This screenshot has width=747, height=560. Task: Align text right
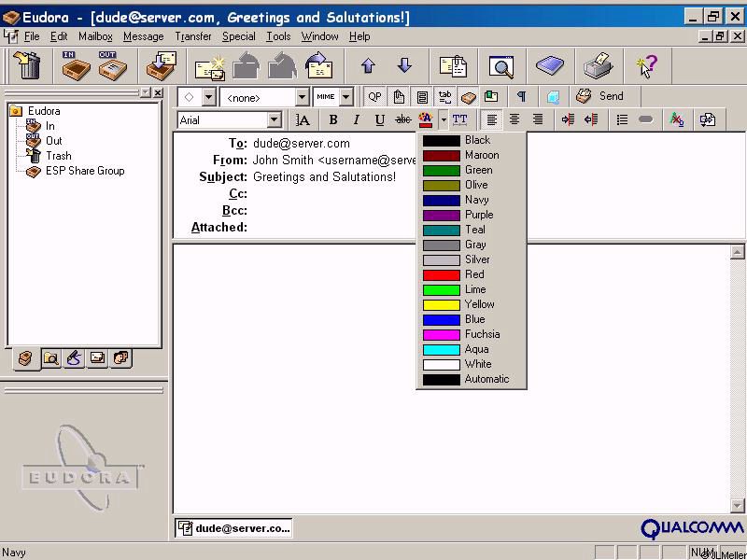point(538,119)
